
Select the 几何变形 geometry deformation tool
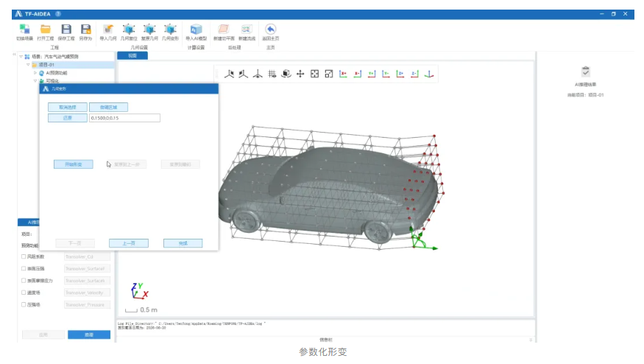(170, 29)
